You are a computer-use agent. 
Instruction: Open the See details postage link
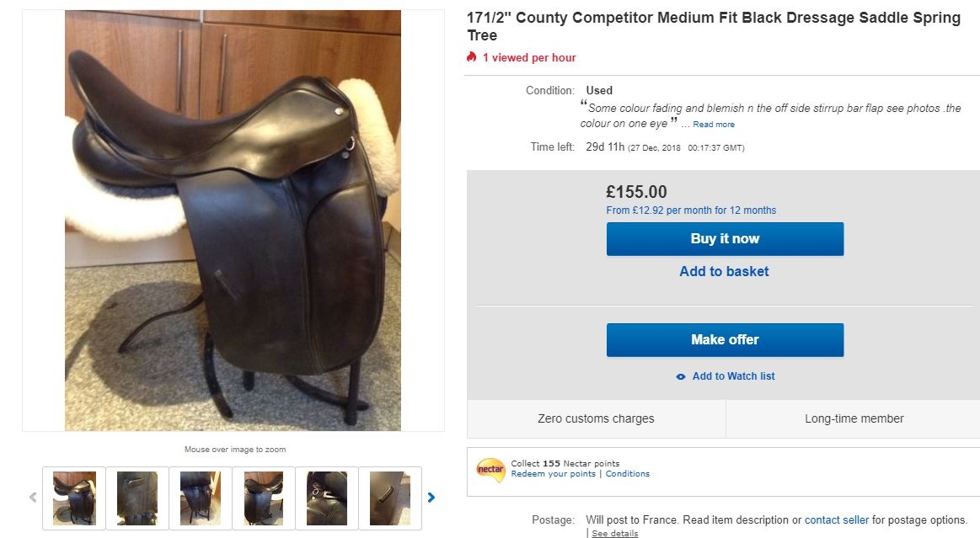[x=615, y=533]
